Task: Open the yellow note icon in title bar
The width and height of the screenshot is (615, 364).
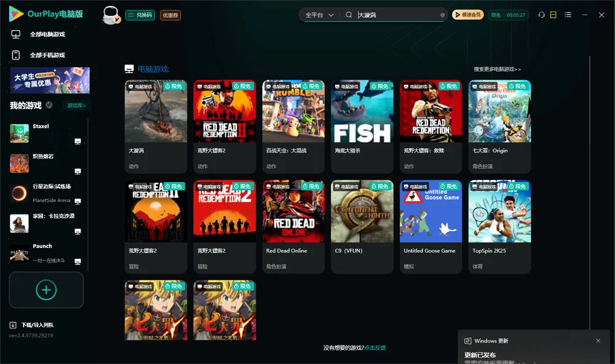Action: click(x=553, y=15)
